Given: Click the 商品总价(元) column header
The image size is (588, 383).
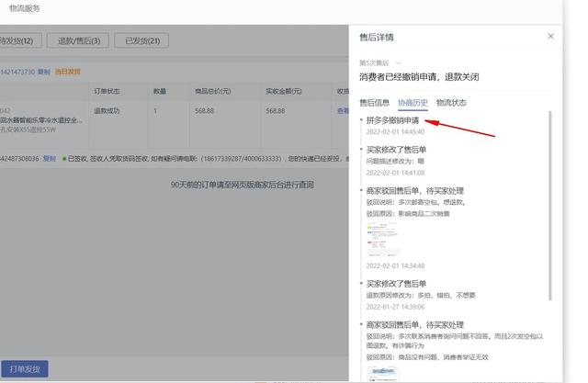Looking at the screenshot, I should [212, 91].
